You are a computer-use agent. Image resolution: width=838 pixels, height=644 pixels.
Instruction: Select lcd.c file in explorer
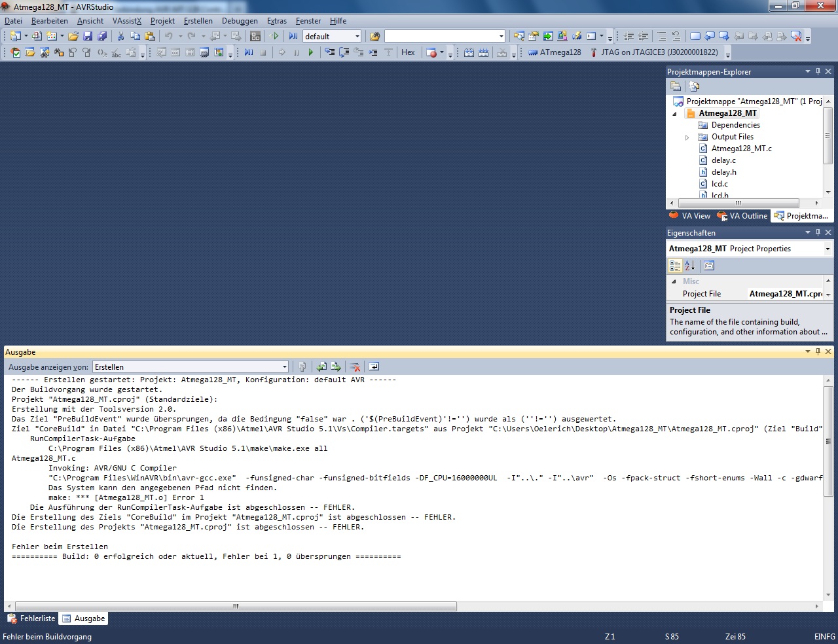click(x=720, y=184)
